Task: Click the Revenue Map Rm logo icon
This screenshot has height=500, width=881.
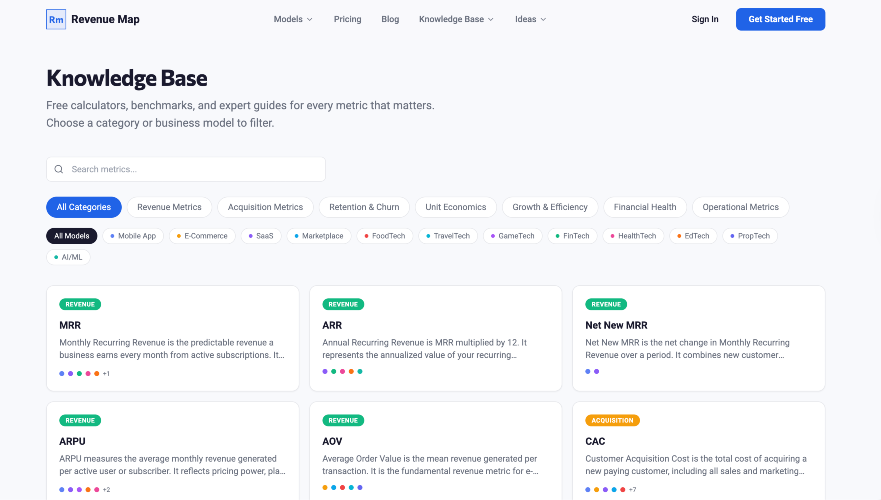Action: point(56,19)
